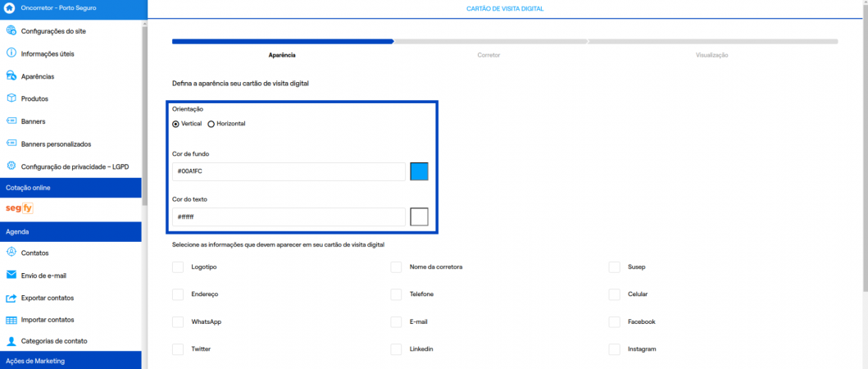Open the Produtos box icon
This screenshot has width=868, height=369.
(x=11, y=98)
